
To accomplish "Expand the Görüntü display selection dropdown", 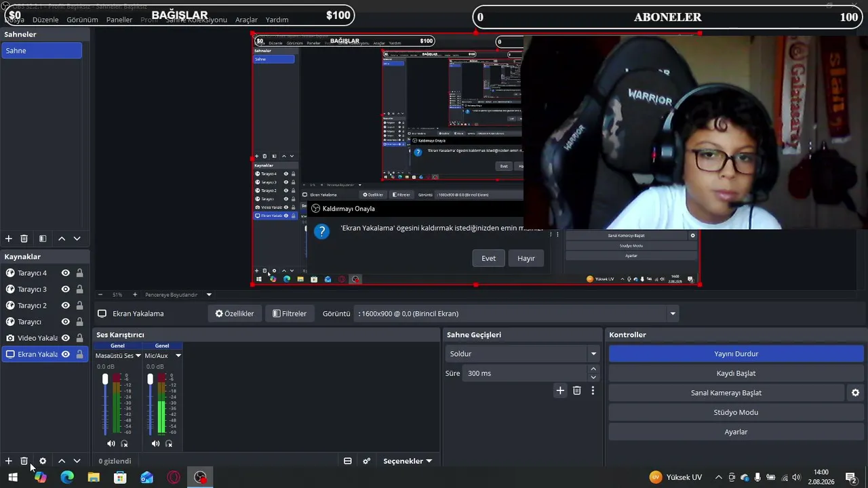I will pyautogui.click(x=673, y=314).
